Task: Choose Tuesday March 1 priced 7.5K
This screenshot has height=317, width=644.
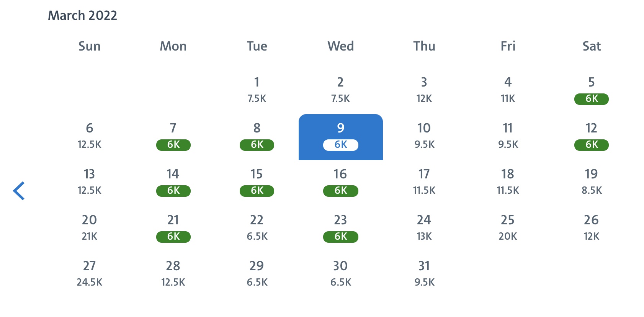Action: pos(257,90)
